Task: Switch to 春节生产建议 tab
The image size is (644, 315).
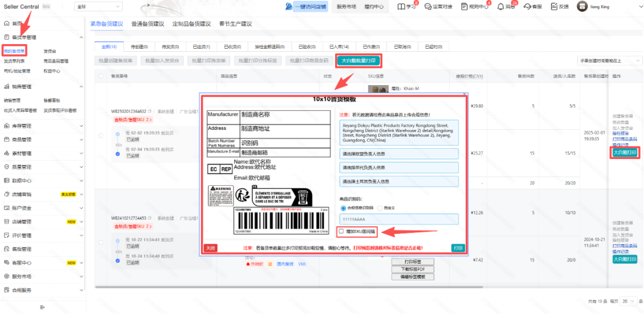Action: pyautogui.click(x=236, y=24)
